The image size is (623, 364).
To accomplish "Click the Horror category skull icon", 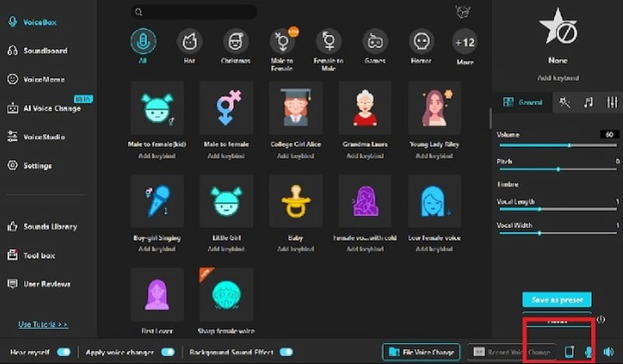I will 422,41.
